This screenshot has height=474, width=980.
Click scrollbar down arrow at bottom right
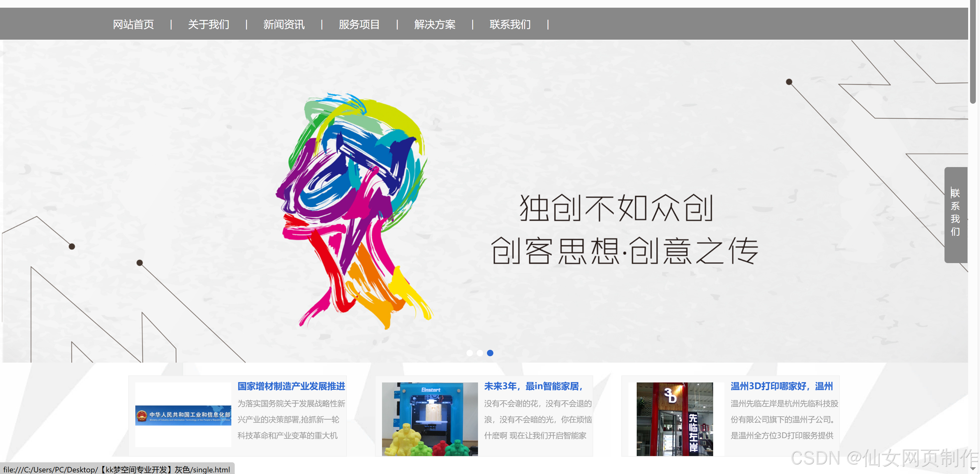tap(973, 469)
